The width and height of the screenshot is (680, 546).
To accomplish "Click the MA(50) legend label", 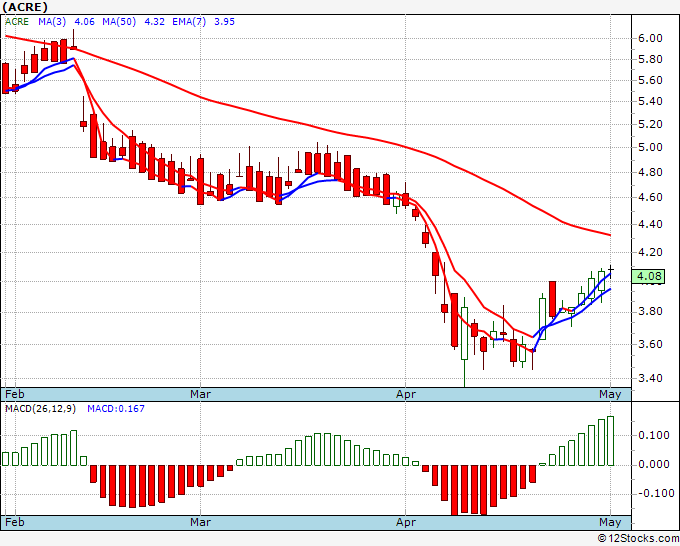I will pyautogui.click(x=119, y=22).
